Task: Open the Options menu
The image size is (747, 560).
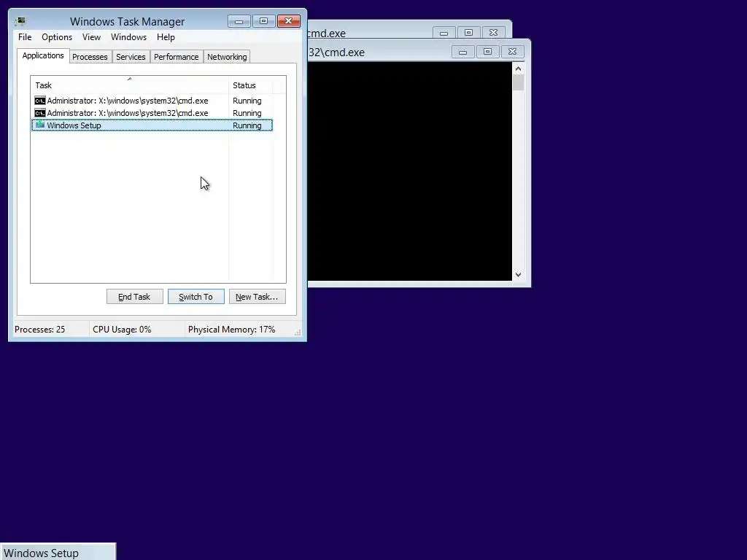Action: coord(57,37)
